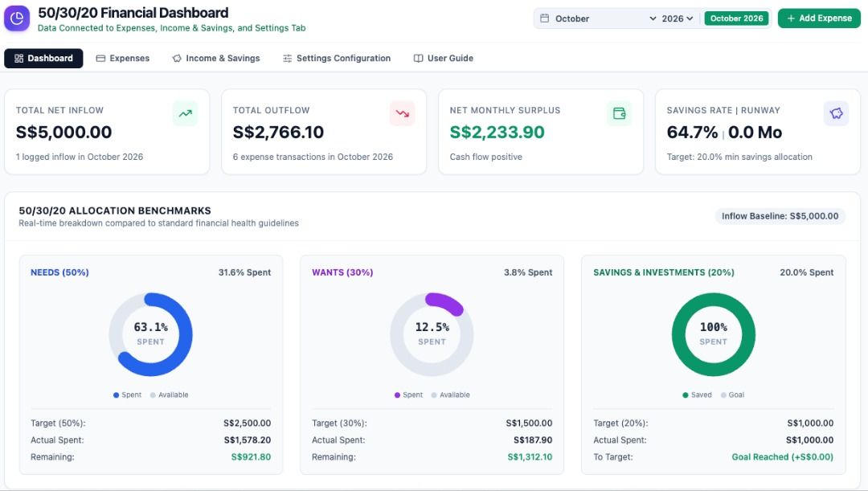The image size is (868, 491).
Task: Click the purple pie chart app logo
Action: point(17,18)
